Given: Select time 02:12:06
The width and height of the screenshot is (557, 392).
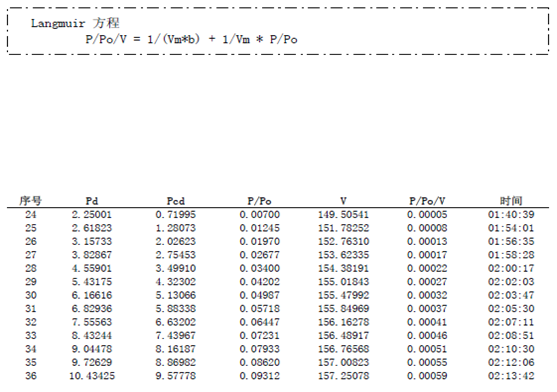Looking at the screenshot, I should click(511, 363).
